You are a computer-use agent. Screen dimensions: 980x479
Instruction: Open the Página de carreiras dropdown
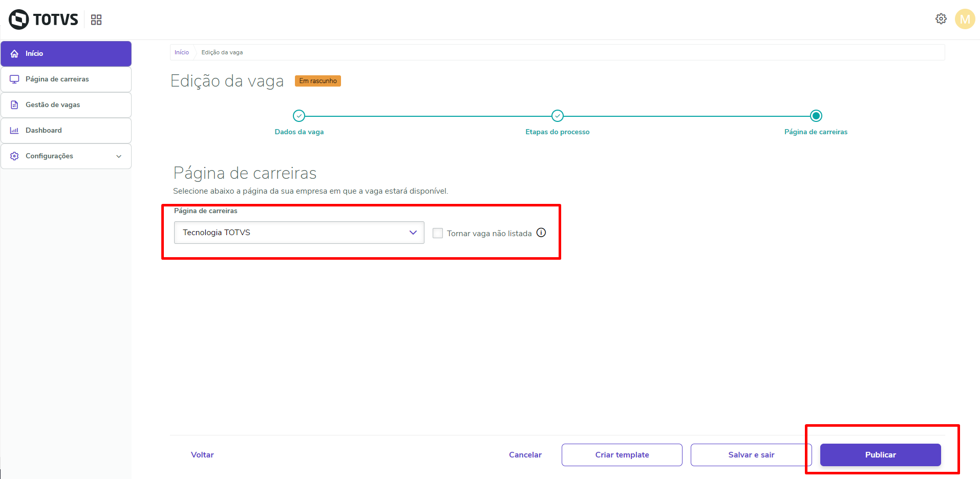click(x=299, y=233)
